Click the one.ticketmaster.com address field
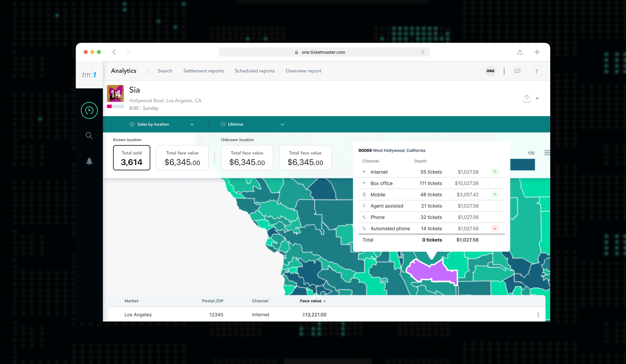 (x=324, y=52)
